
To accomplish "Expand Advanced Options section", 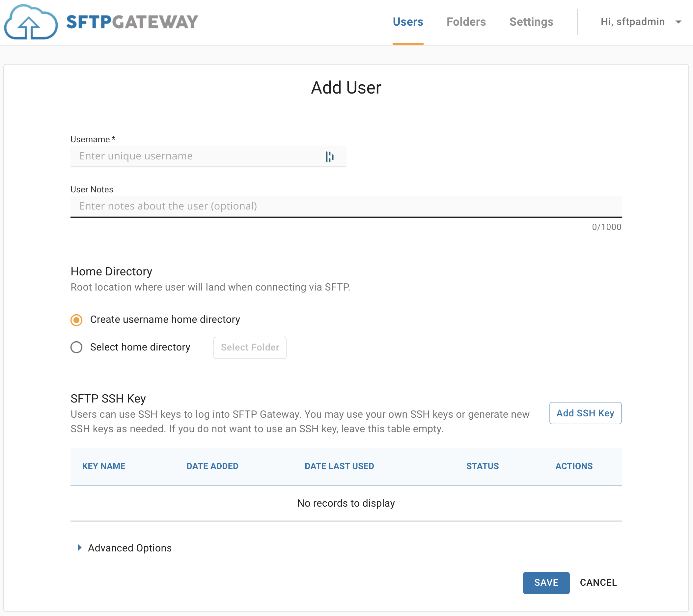I will [129, 548].
